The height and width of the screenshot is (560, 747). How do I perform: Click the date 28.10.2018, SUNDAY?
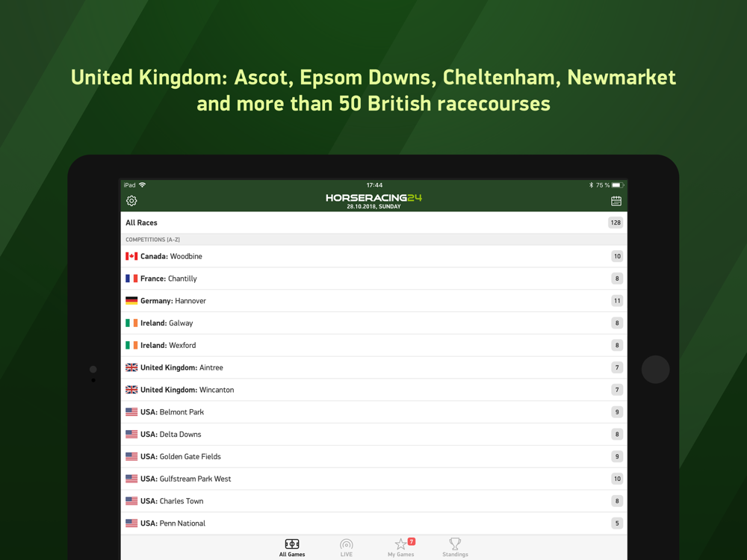374,207
